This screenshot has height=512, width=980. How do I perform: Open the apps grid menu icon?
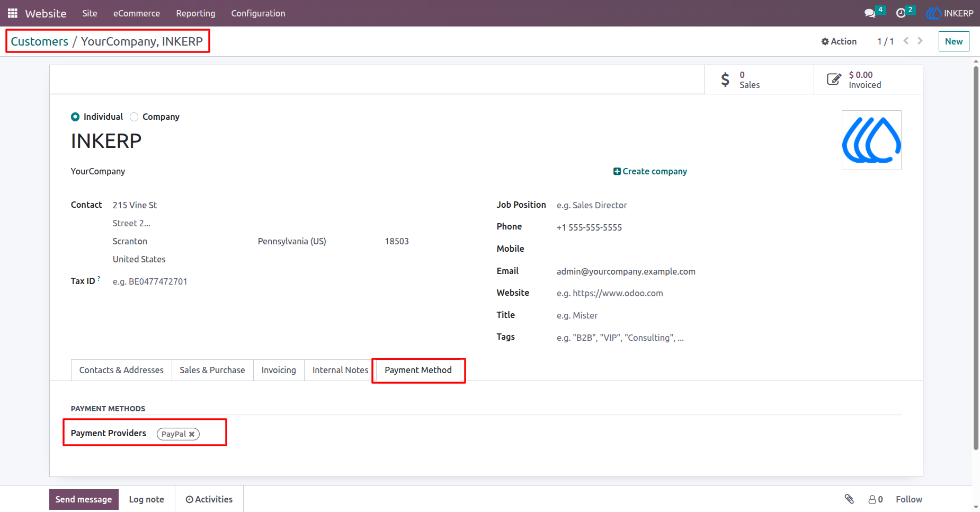point(13,13)
